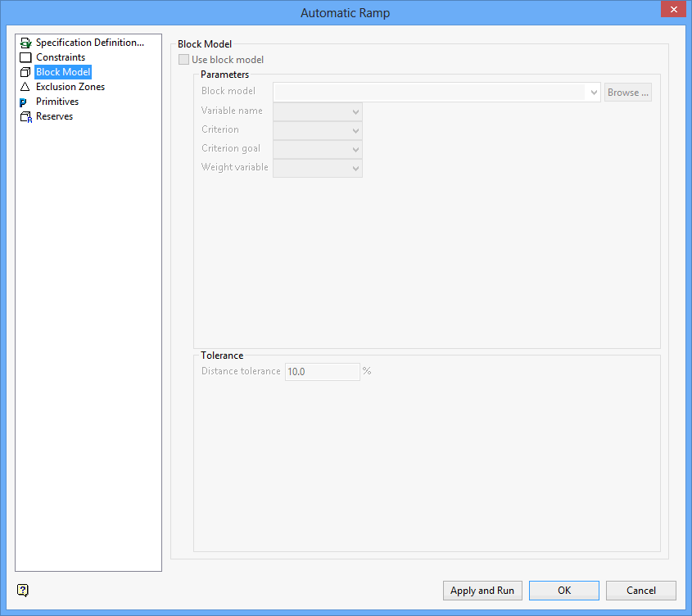Open the Criterion dropdown

(317, 131)
